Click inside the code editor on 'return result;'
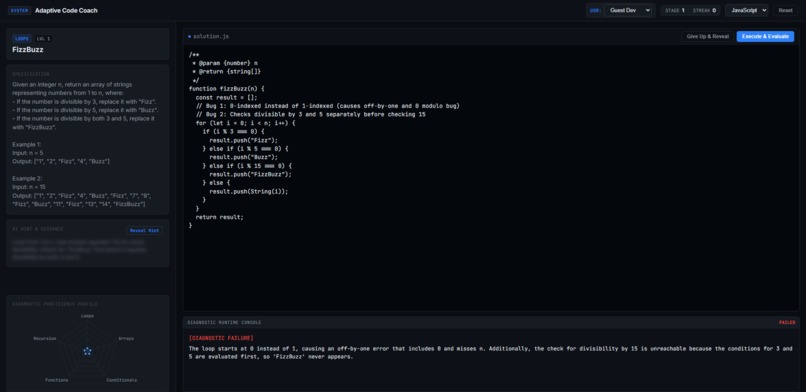 click(219, 217)
